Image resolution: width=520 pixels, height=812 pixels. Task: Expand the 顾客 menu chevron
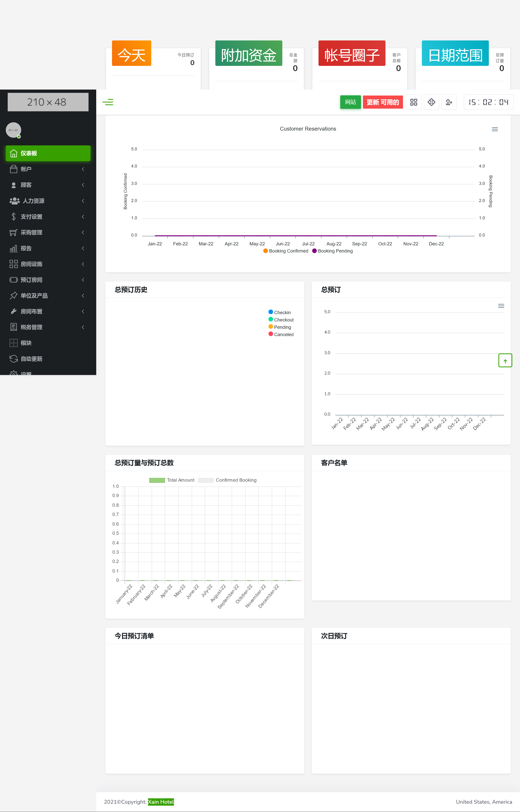(x=83, y=185)
